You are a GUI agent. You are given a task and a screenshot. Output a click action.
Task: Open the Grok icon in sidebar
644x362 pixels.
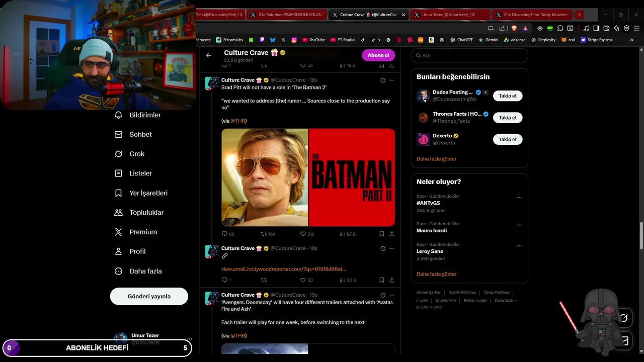click(x=119, y=154)
